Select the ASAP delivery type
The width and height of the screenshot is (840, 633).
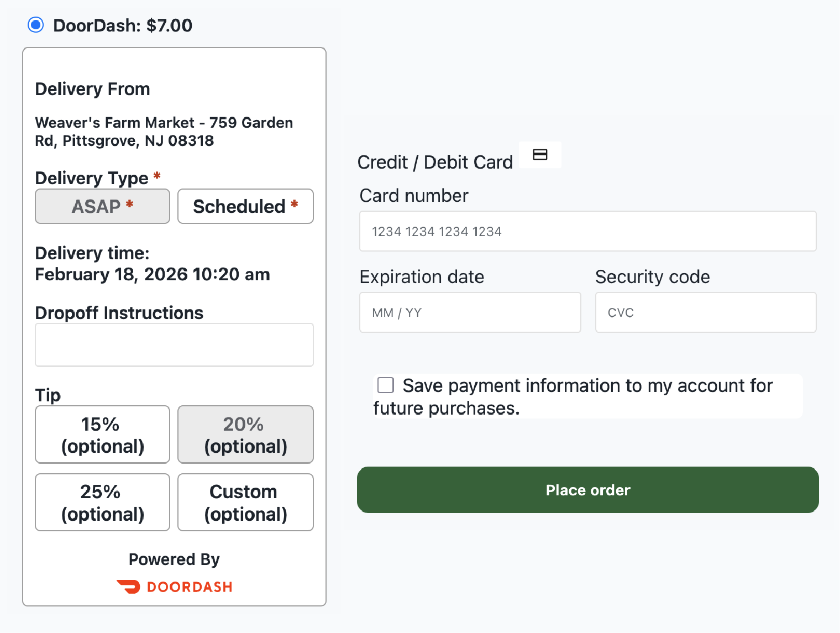point(102,206)
